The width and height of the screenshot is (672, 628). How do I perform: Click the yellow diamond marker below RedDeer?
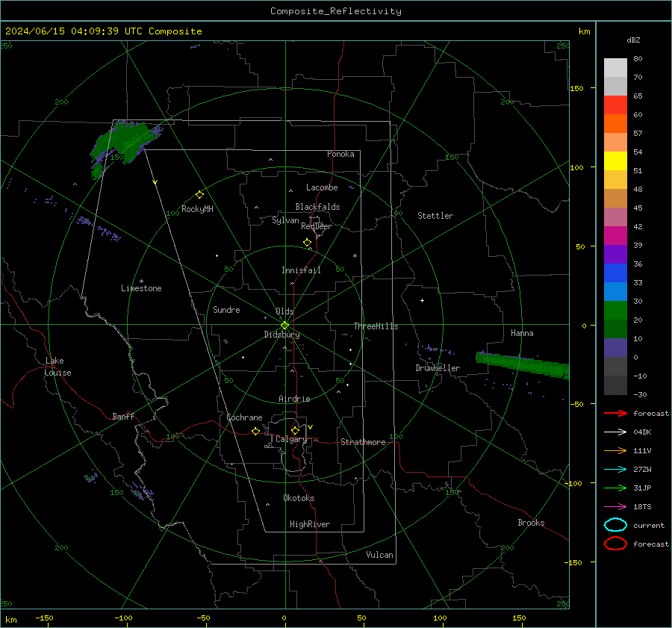(x=307, y=243)
